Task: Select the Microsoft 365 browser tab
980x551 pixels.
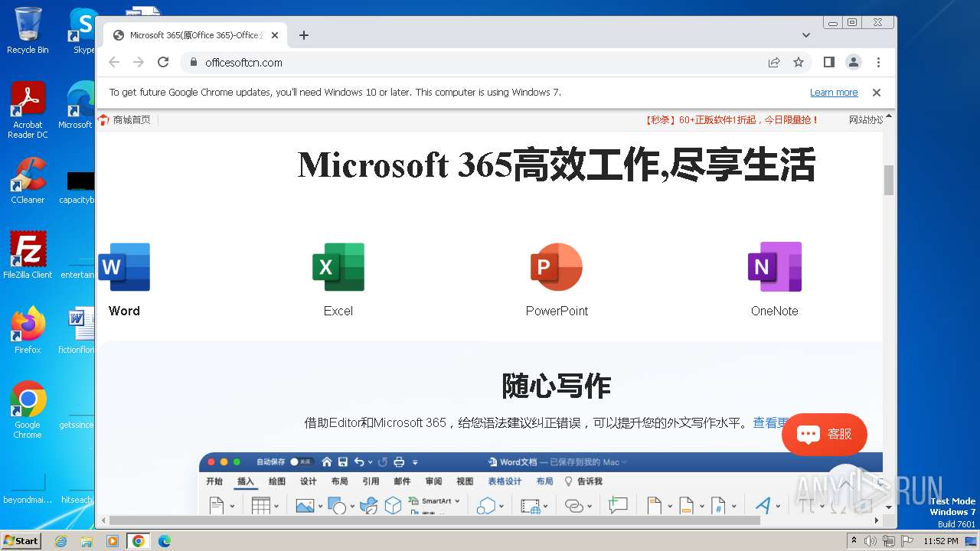Action: (x=195, y=35)
